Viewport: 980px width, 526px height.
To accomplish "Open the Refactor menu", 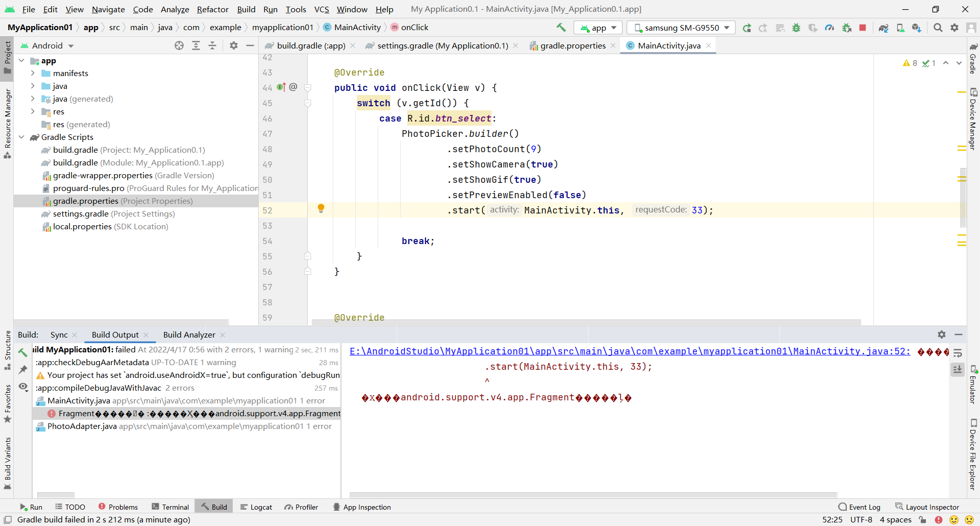I will click(x=212, y=9).
